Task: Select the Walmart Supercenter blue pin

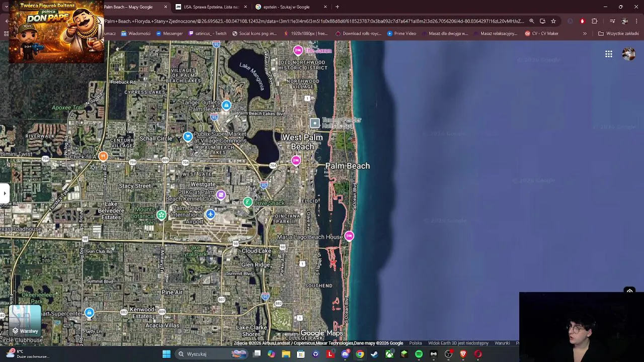Action: pyautogui.click(x=89, y=313)
